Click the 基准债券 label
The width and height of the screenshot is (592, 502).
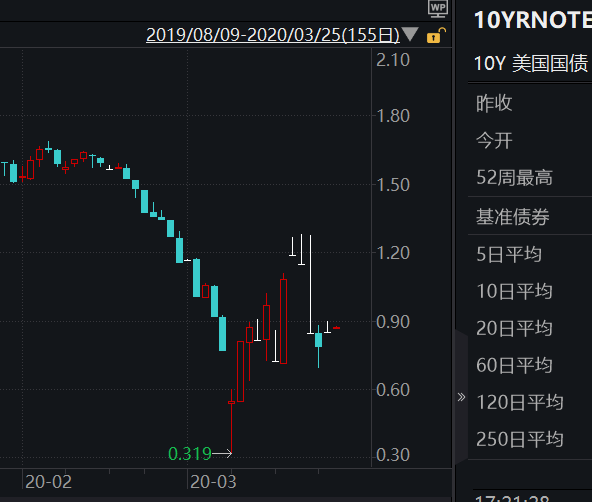click(x=512, y=217)
